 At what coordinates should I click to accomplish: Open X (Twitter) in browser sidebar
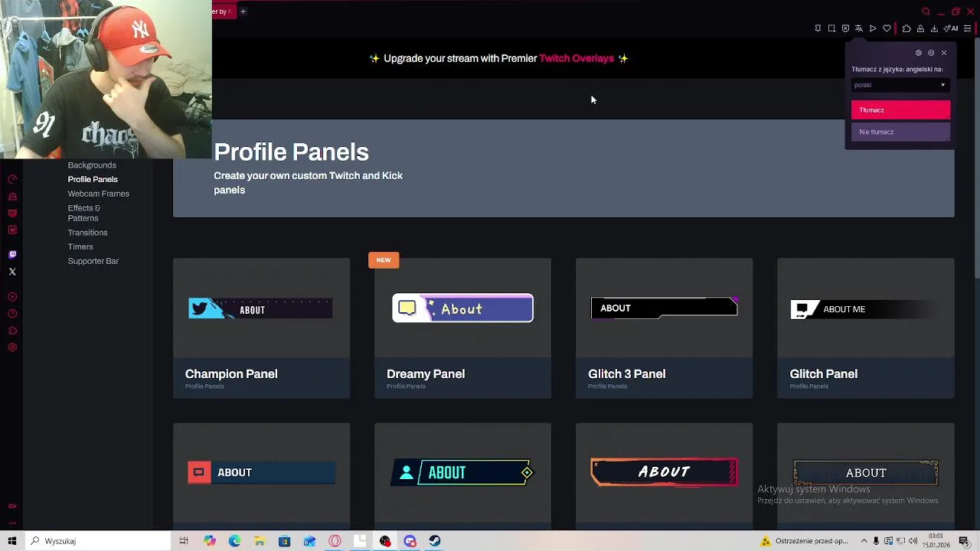(x=12, y=272)
